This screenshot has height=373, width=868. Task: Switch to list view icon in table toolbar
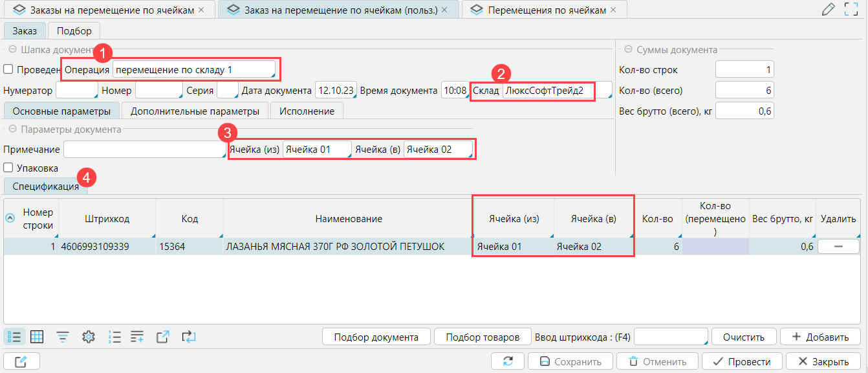click(x=14, y=337)
